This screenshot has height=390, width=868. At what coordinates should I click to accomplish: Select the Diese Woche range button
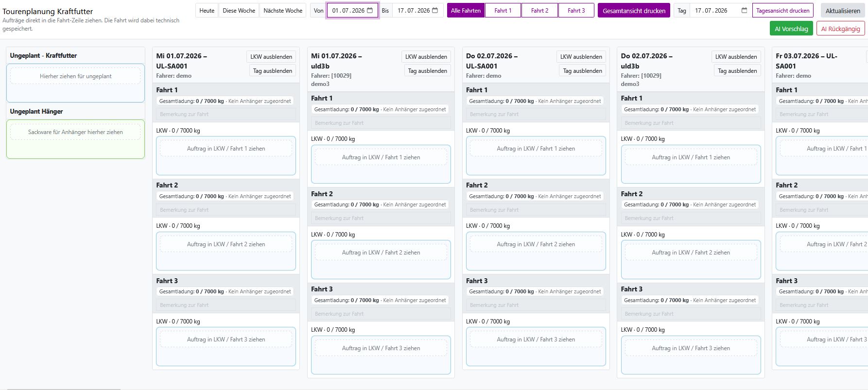[239, 10]
